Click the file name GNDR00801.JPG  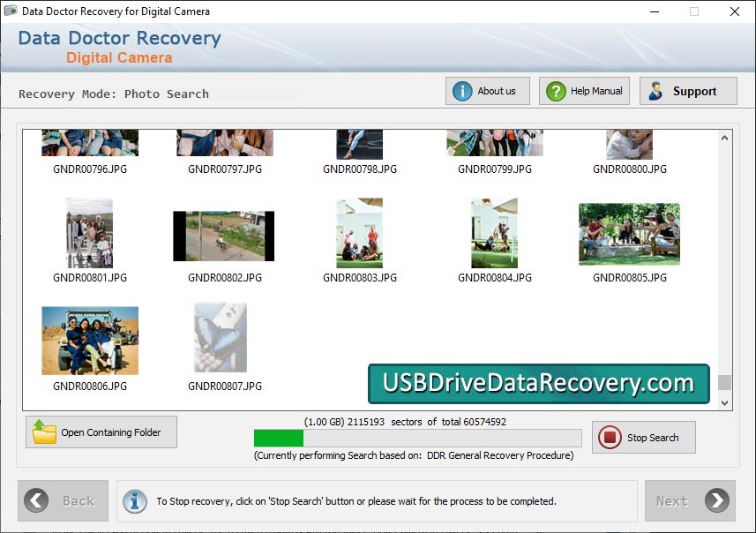click(90, 278)
